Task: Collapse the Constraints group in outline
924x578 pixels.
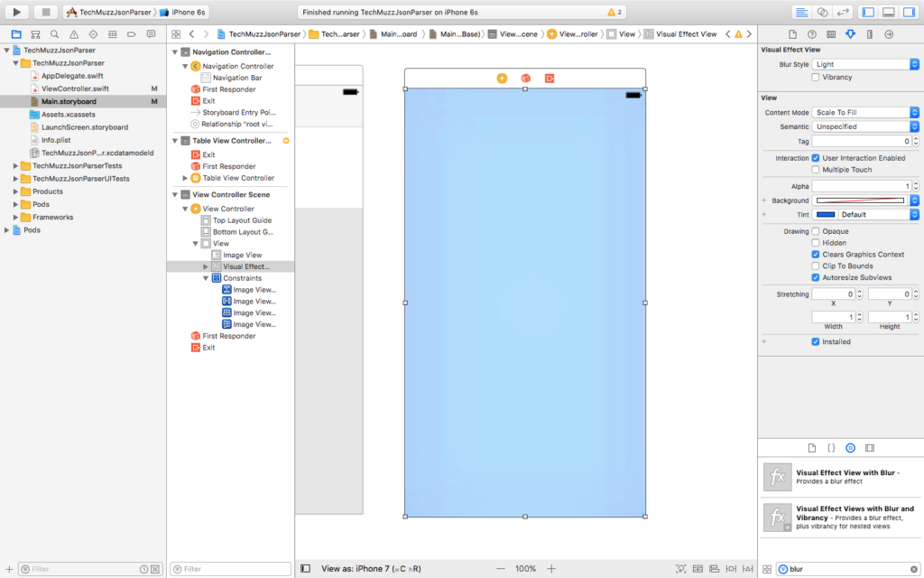Action: (x=206, y=278)
